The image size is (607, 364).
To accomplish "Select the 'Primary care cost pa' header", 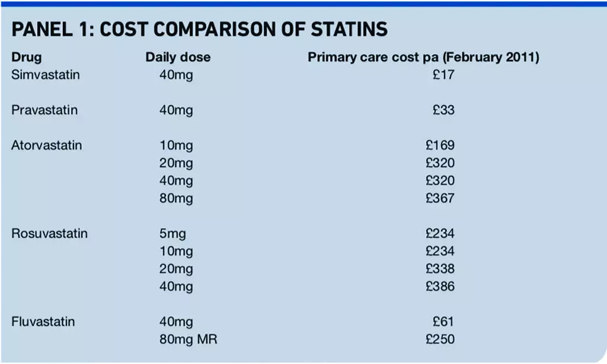I will point(423,58).
